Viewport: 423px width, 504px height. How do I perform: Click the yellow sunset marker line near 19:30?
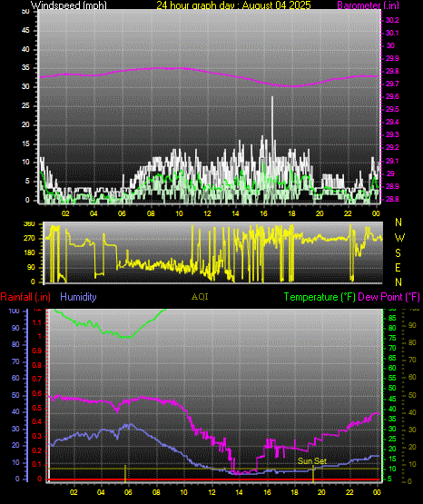coord(313,473)
